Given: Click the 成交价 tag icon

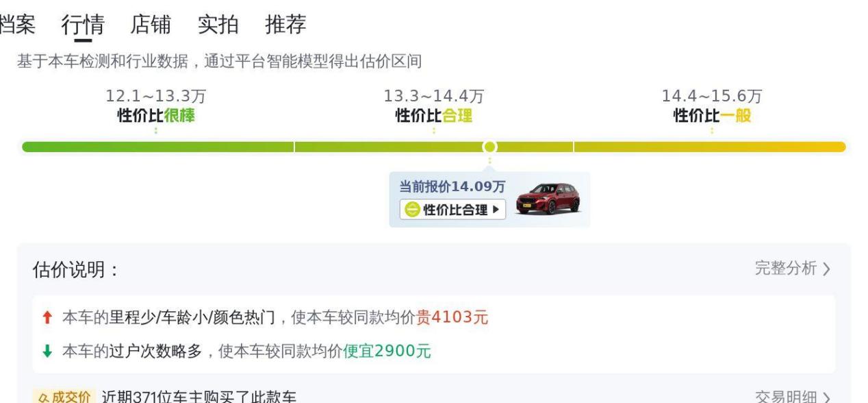Looking at the screenshot, I should pos(62,397).
